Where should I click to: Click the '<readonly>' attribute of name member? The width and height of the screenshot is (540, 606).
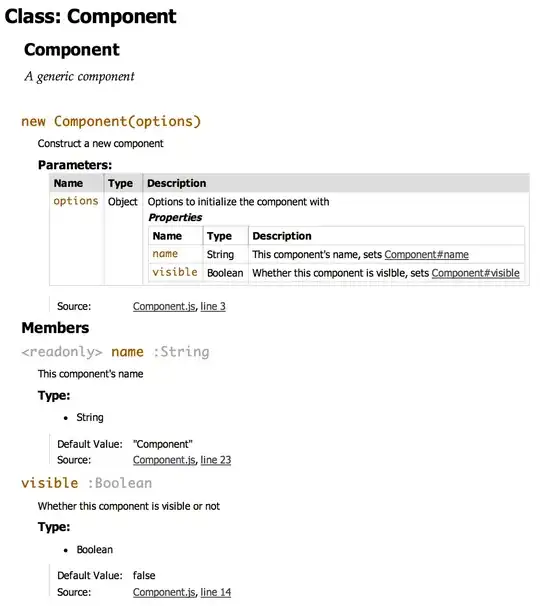[x=62, y=352]
